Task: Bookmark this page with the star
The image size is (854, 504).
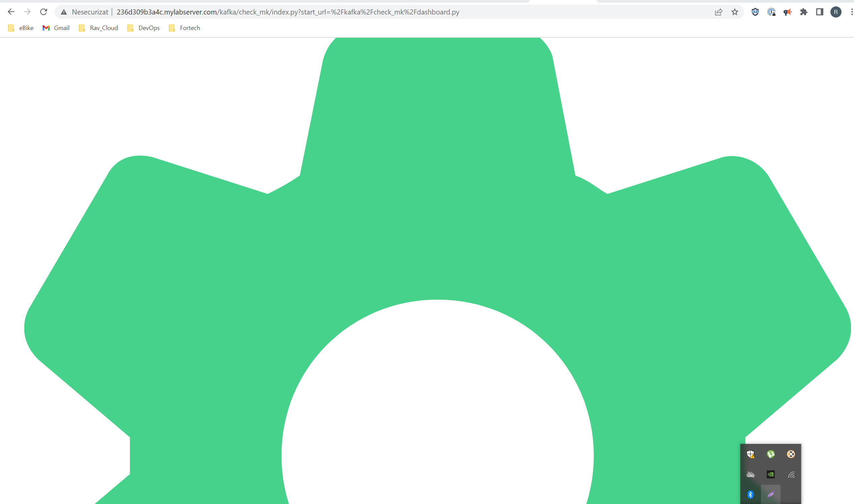Action: [x=734, y=12]
